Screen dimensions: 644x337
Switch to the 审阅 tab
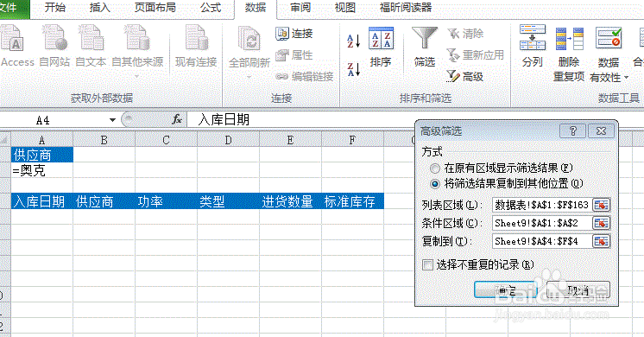(300, 8)
